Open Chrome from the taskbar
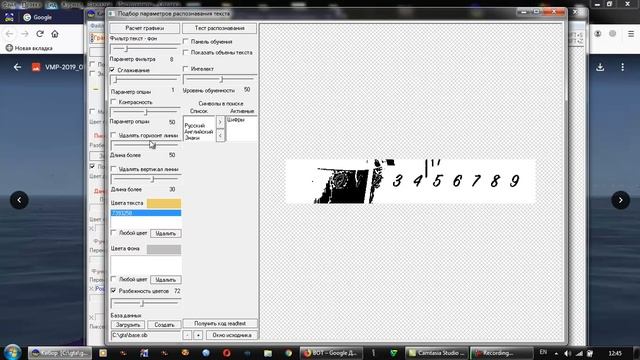This screenshot has height=360, width=640. pyautogui.click(x=289, y=353)
